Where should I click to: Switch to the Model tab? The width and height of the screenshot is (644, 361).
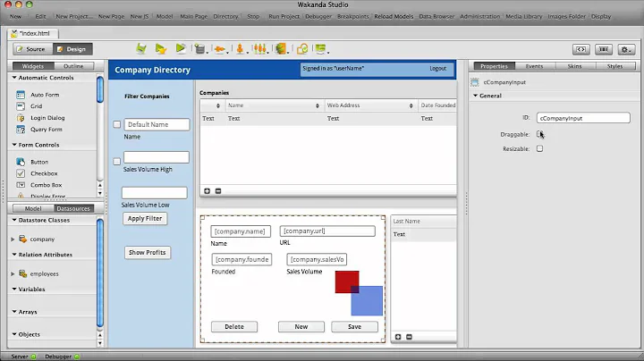pos(33,208)
